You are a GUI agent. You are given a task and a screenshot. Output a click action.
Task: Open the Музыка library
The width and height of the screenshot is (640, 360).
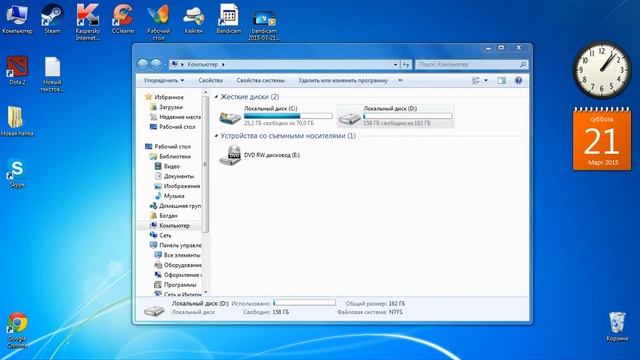point(169,196)
